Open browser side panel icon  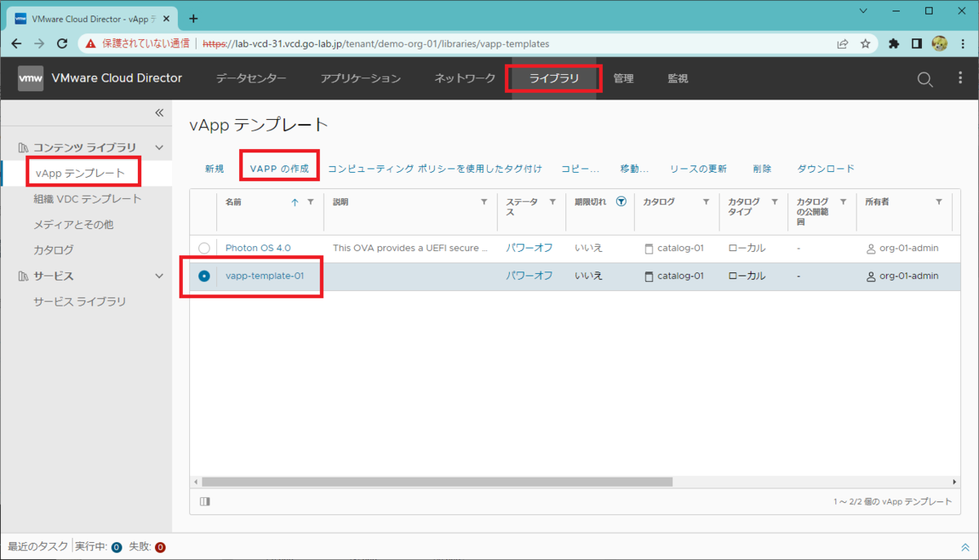917,43
